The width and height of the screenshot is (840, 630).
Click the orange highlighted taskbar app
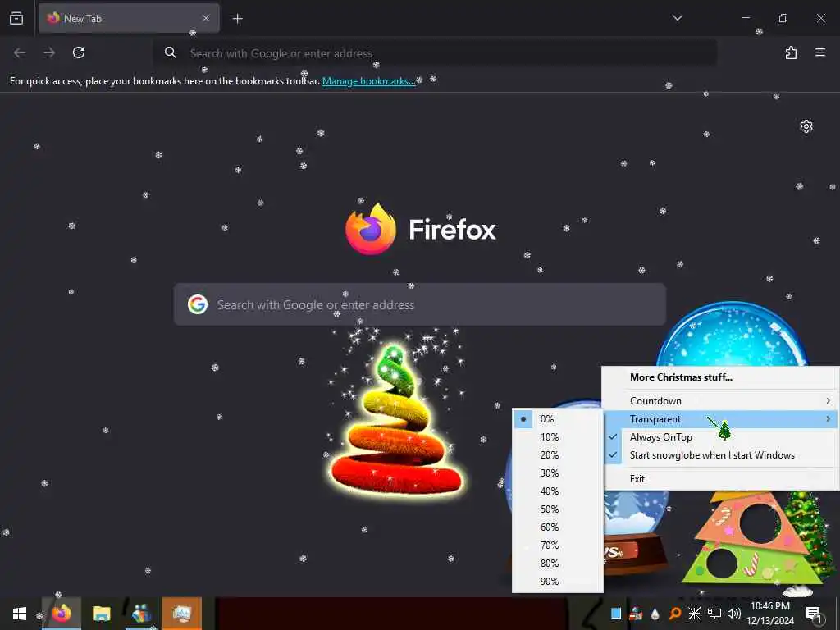(x=182, y=614)
